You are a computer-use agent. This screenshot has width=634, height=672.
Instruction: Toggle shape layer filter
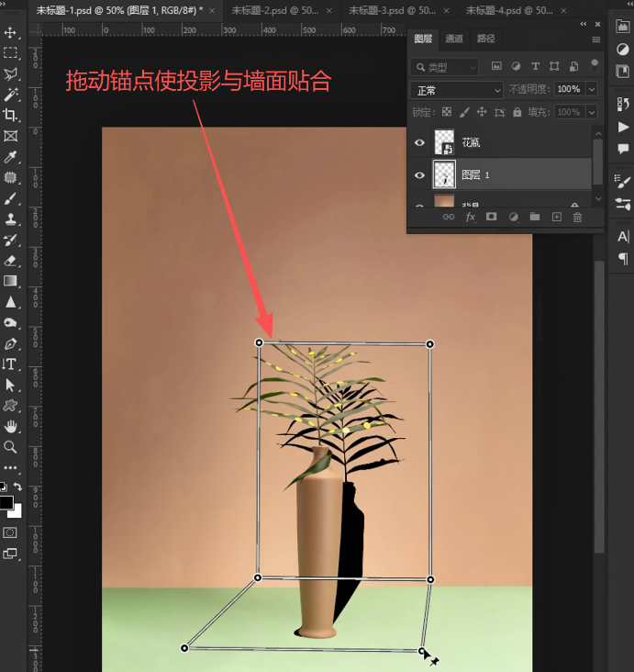pyautogui.click(x=554, y=66)
